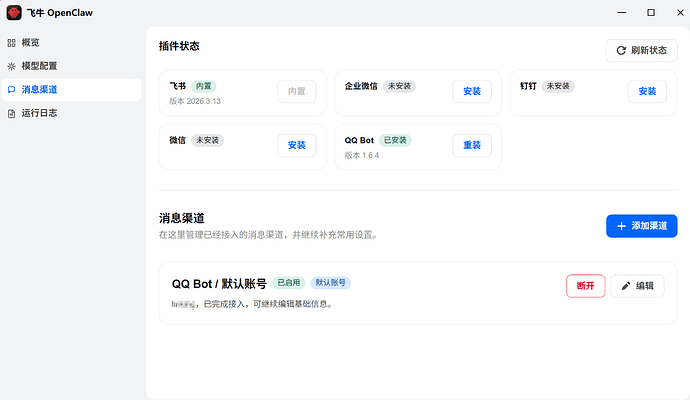Minimize the OpenClaw window
690x400 pixels.
pyautogui.click(x=622, y=13)
